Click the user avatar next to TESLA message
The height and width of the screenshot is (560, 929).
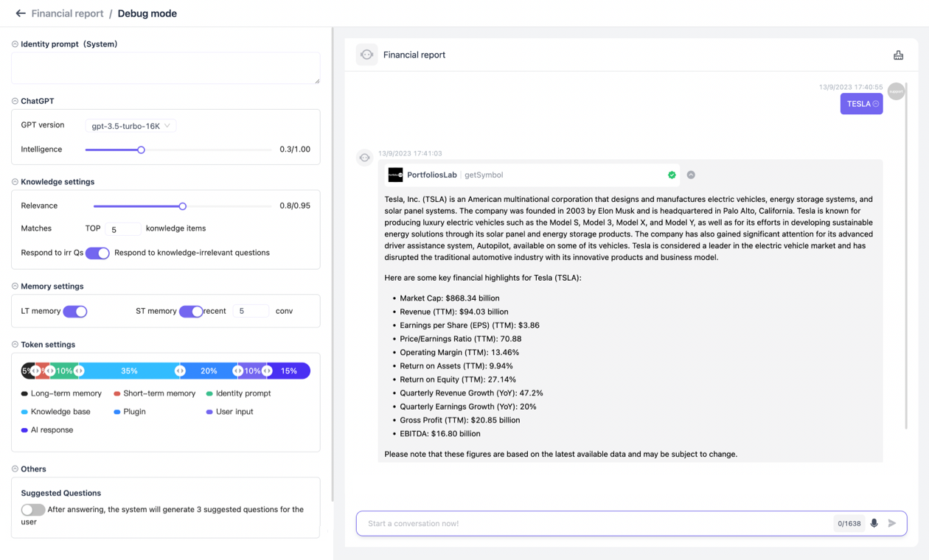(896, 91)
